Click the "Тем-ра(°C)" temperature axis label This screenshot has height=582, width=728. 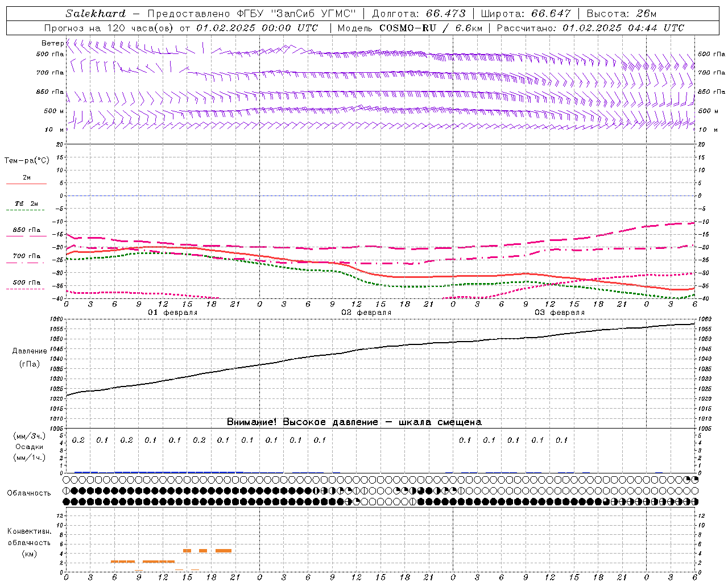pyautogui.click(x=27, y=160)
